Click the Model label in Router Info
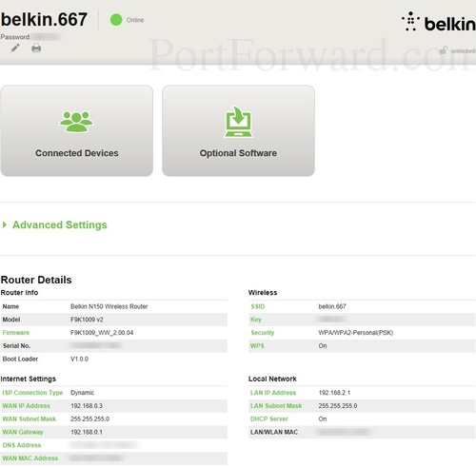The image size is (476, 467). coord(11,320)
